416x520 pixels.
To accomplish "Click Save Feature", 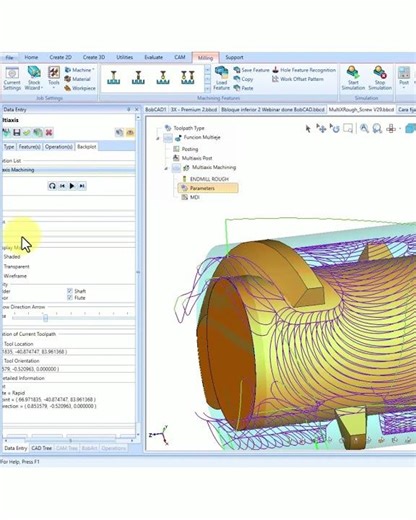I will (x=252, y=70).
